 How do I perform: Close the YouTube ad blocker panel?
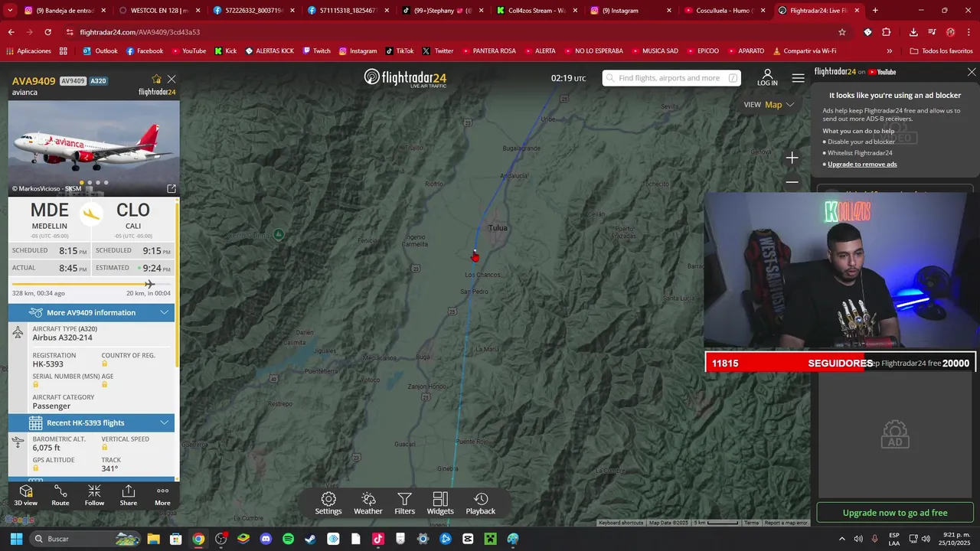[972, 72]
